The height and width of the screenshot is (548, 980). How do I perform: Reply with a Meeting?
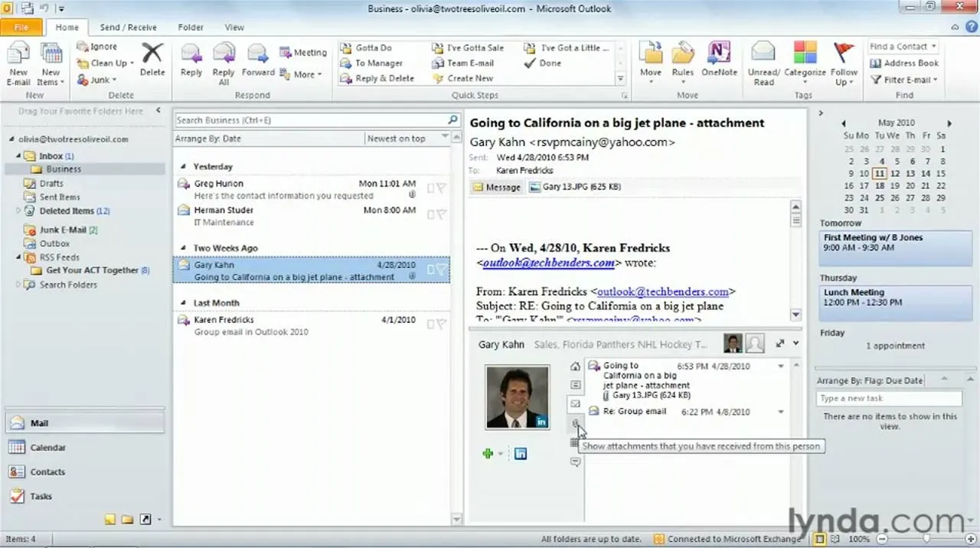(x=303, y=53)
